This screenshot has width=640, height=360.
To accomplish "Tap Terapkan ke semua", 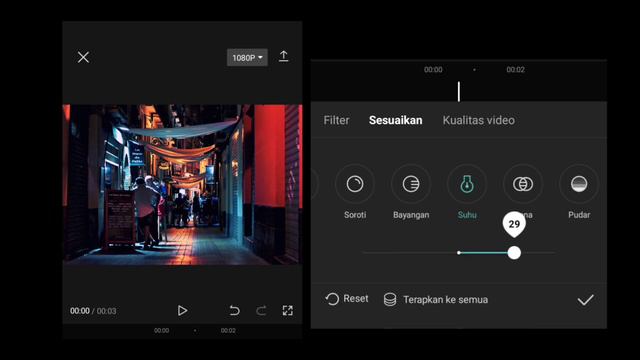I will (436, 300).
